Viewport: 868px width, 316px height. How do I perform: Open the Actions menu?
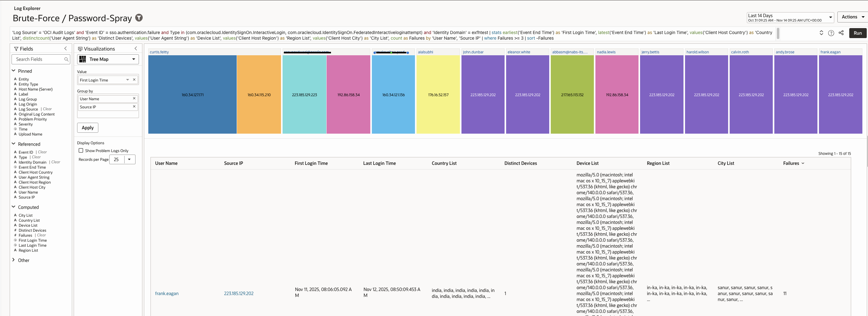coord(852,17)
